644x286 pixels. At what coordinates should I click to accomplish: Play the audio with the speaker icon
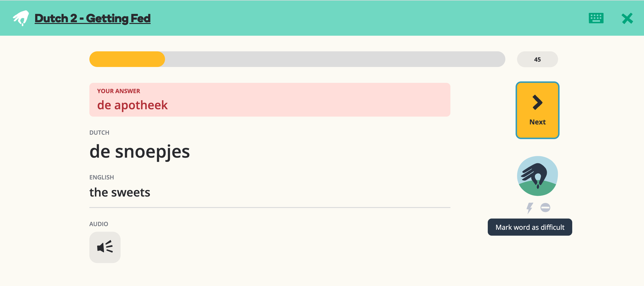105,247
